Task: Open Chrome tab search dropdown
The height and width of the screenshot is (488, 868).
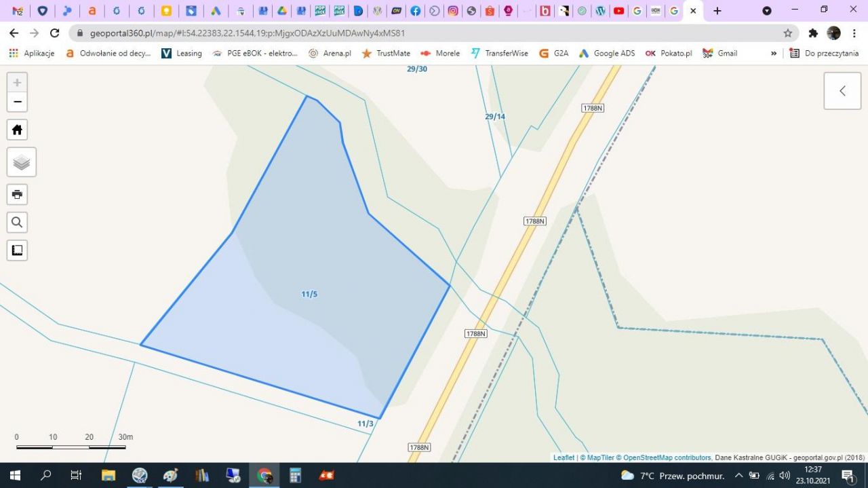Action: [767, 11]
